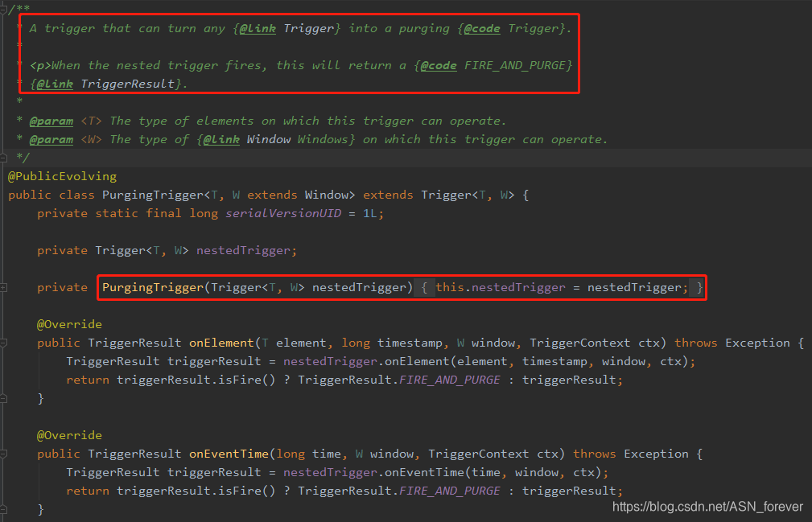This screenshot has height=522, width=812.
Task: Click the @param tag for <W>
Action: click(x=52, y=140)
